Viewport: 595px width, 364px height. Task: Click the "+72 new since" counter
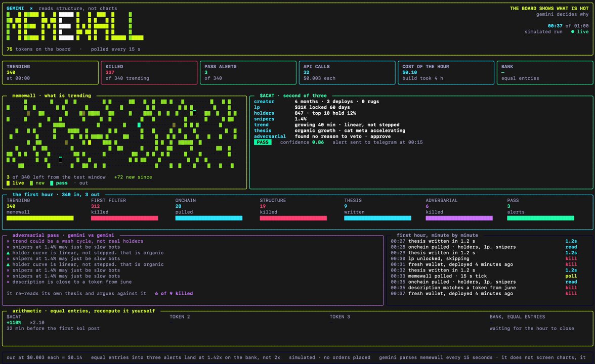point(133,177)
